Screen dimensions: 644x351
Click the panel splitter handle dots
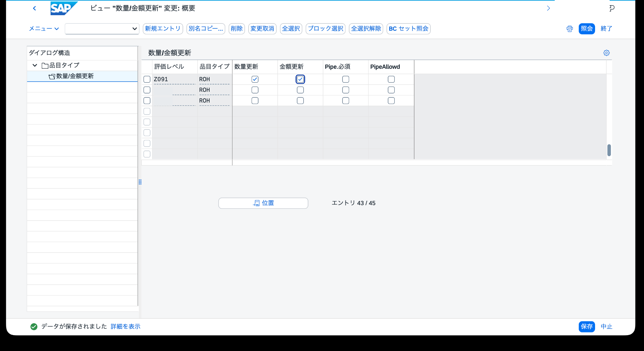click(x=140, y=182)
